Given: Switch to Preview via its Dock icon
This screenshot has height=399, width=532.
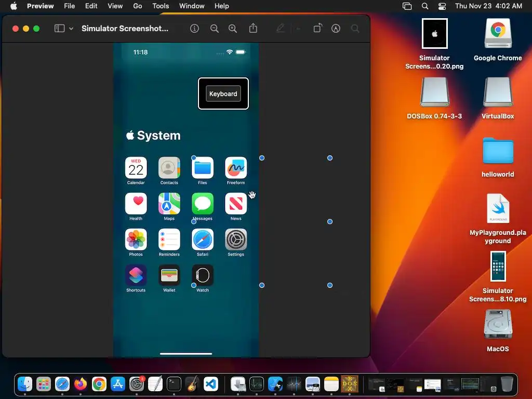Looking at the screenshot, I should point(312,384).
